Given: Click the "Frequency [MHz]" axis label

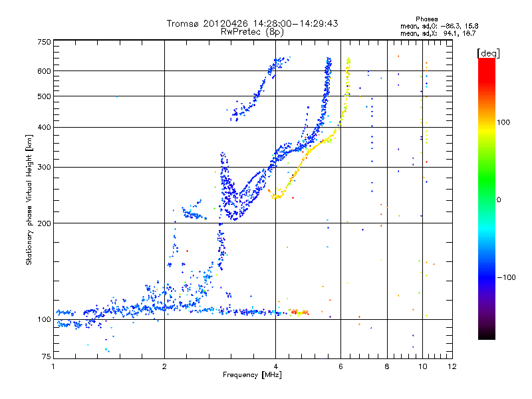Looking at the screenshot, I should [x=252, y=375].
